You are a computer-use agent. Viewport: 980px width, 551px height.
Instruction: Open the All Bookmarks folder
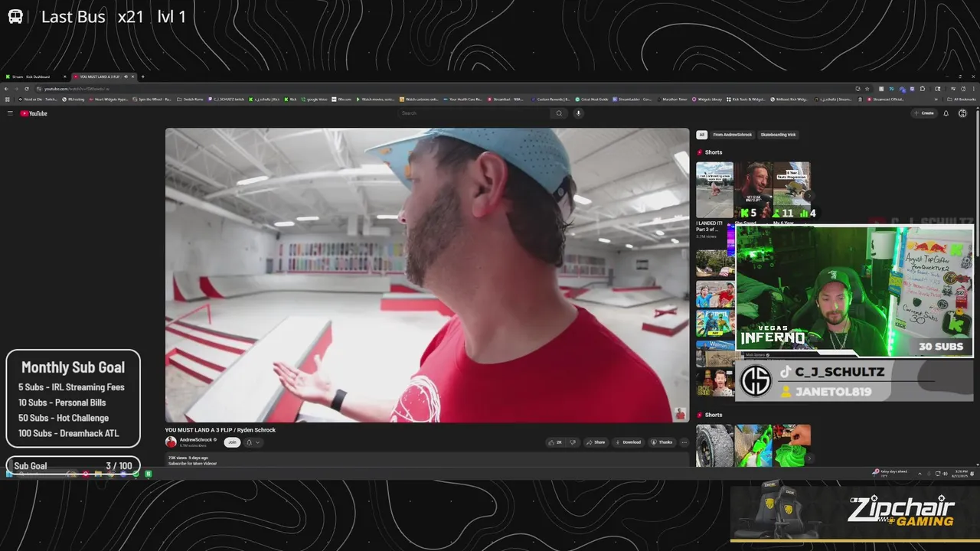[962, 99]
